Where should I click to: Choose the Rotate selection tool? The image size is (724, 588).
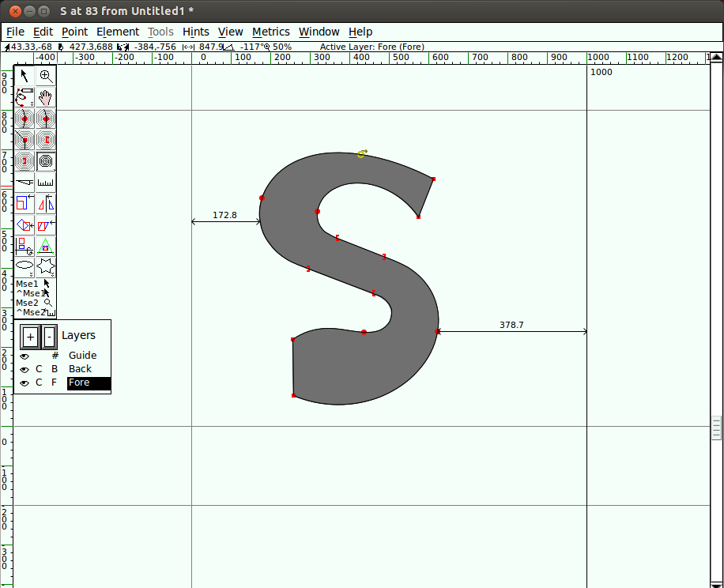[25, 225]
